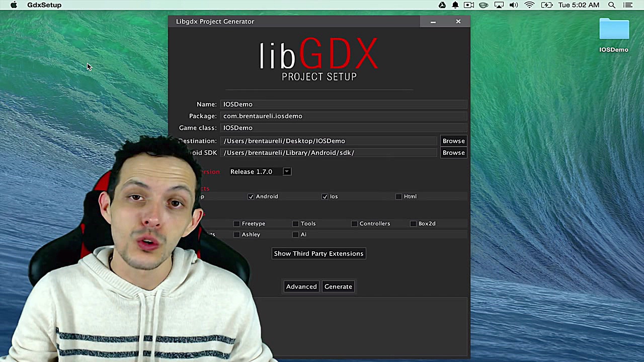Viewport: 644px width, 362px height.
Task: Check the Freetype extension checkbox
Action: (x=236, y=223)
